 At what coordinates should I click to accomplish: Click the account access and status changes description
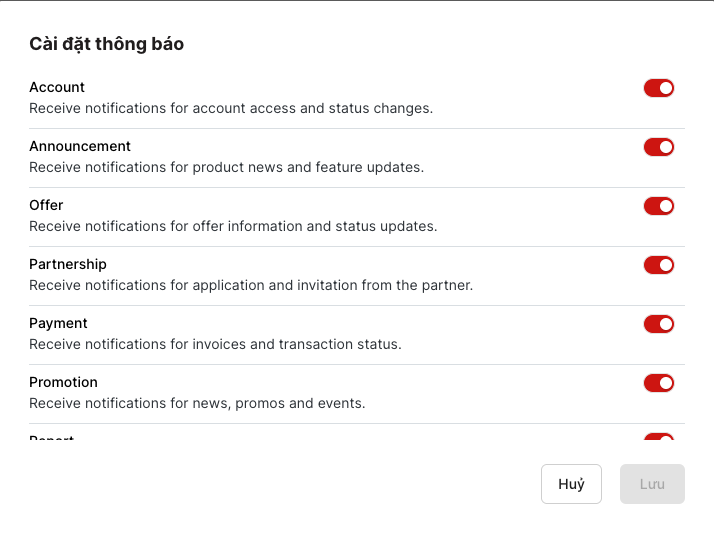tap(230, 108)
